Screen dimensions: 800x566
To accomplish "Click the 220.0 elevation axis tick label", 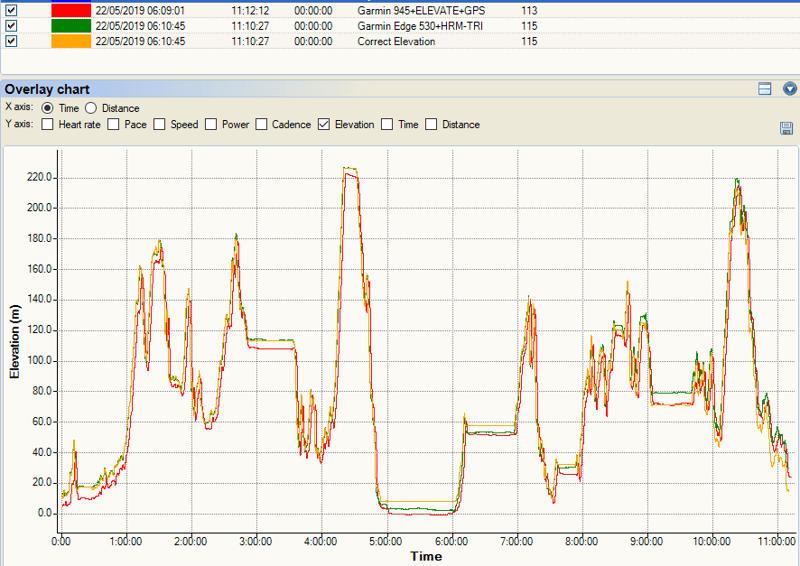I will tap(39, 178).
